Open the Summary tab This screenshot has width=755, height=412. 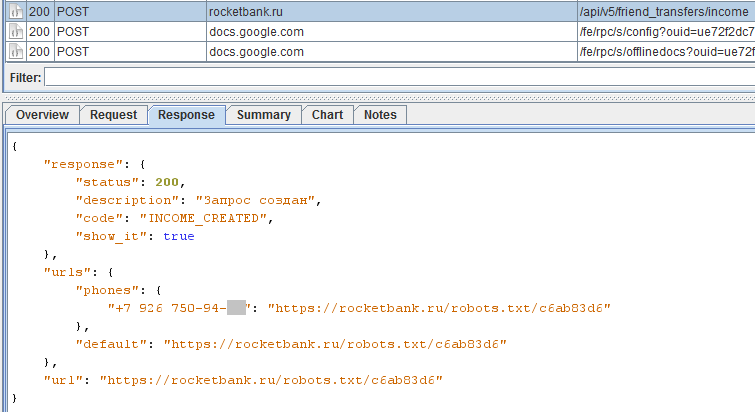[264, 115]
